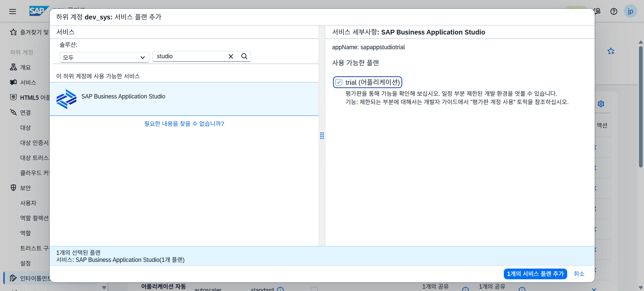Viewport: 644px width, 291px height.
Task: Click the puzzle services icon in sidebar
Action: 13,82
